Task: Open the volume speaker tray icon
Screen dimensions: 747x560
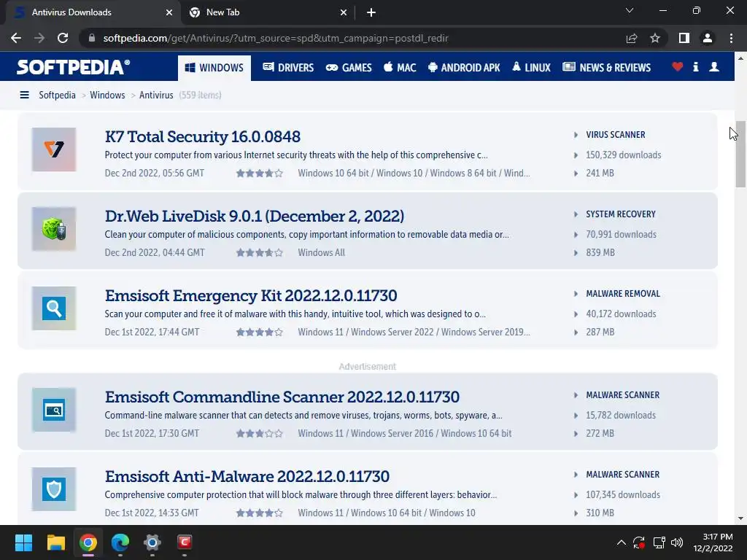Action: point(677,542)
